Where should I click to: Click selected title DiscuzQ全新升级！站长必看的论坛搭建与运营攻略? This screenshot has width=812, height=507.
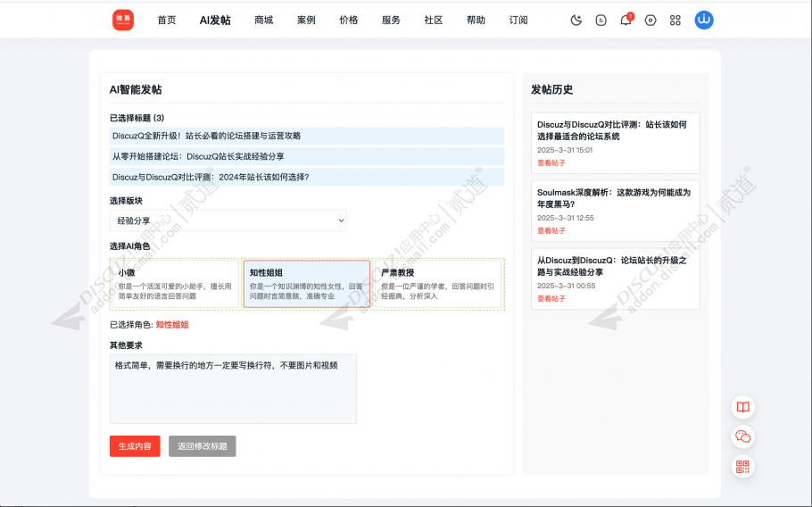307,136
